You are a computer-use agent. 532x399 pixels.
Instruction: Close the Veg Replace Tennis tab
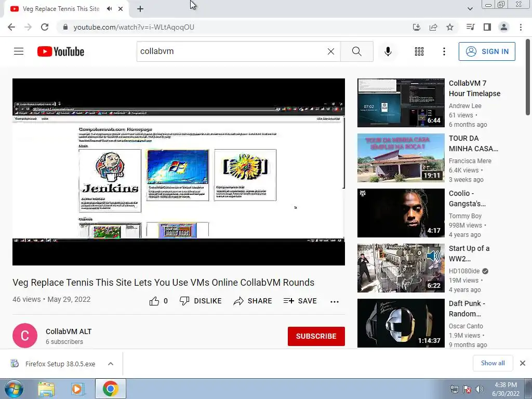click(x=121, y=9)
